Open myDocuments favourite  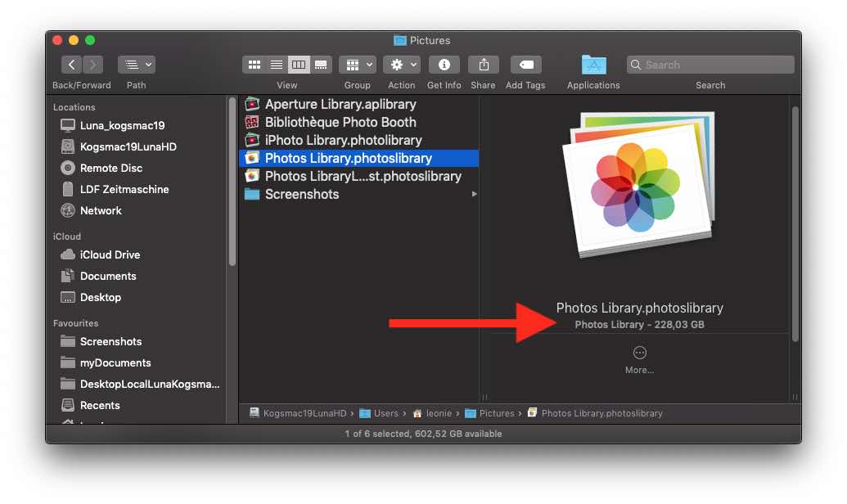click(115, 363)
